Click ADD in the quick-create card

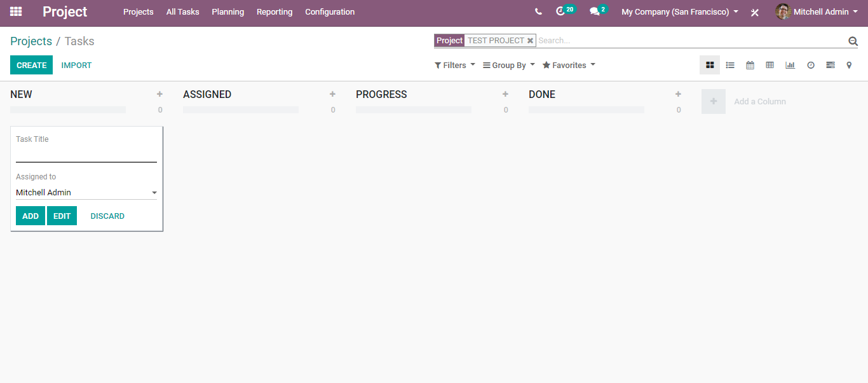(31, 216)
